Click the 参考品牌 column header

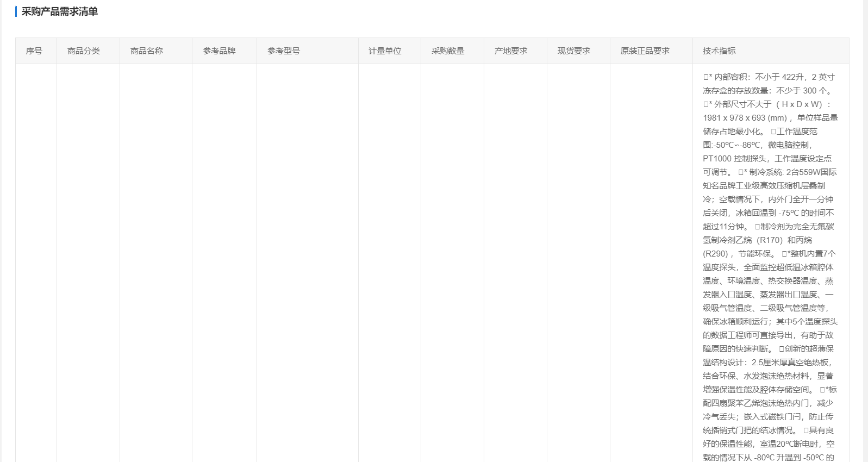(x=219, y=51)
